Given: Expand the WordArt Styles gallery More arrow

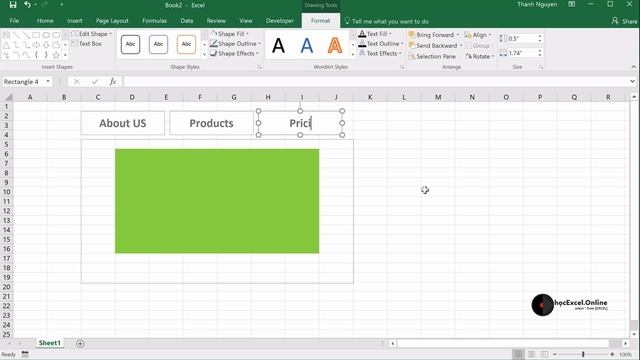Looking at the screenshot, I should click(x=353, y=55).
